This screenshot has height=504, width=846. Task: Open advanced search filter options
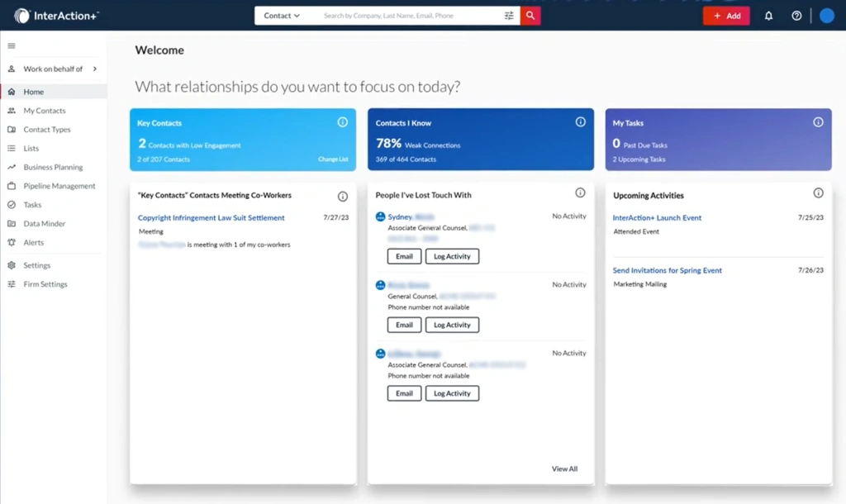coord(509,16)
